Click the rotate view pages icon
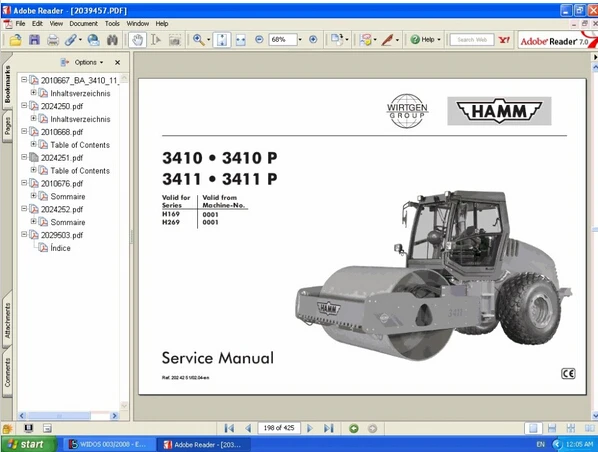This screenshot has width=598, height=452. click(337, 40)
